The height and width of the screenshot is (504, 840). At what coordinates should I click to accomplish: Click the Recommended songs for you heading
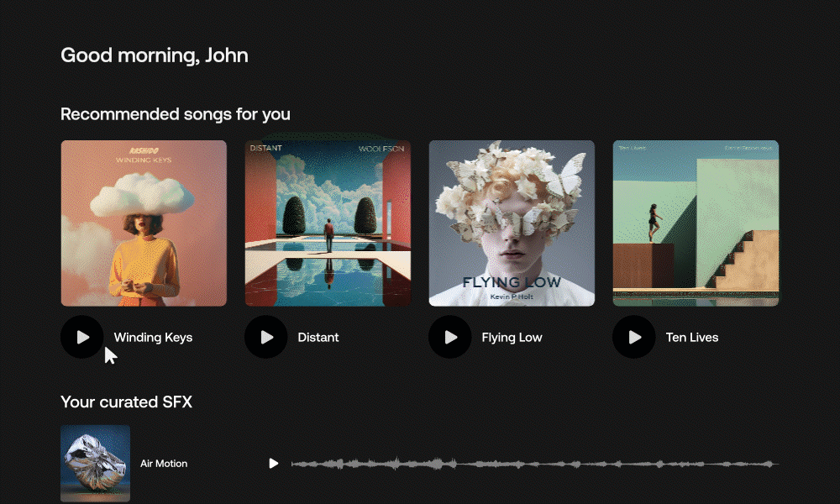[x=176, y=114]
